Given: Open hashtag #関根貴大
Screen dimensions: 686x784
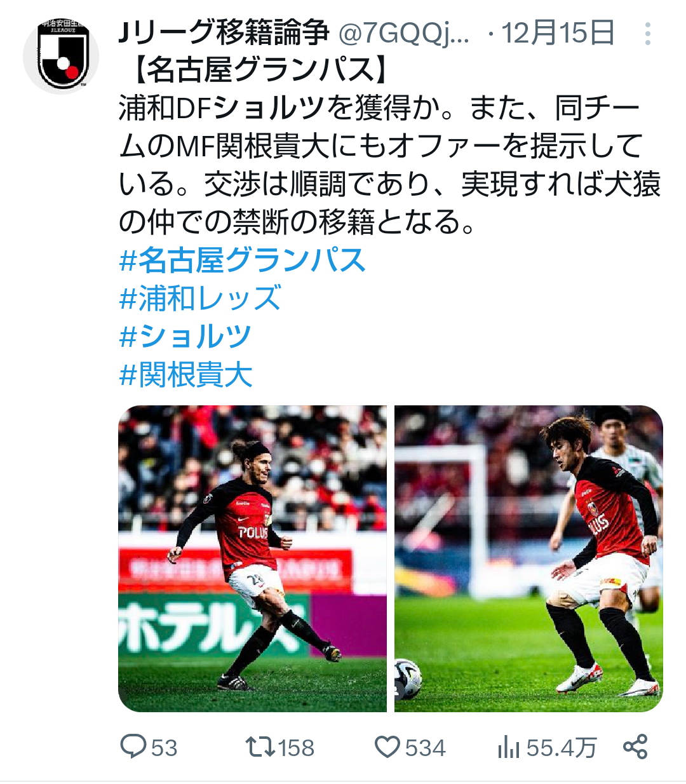Looking at the screenshot, I should click(185, 375).
